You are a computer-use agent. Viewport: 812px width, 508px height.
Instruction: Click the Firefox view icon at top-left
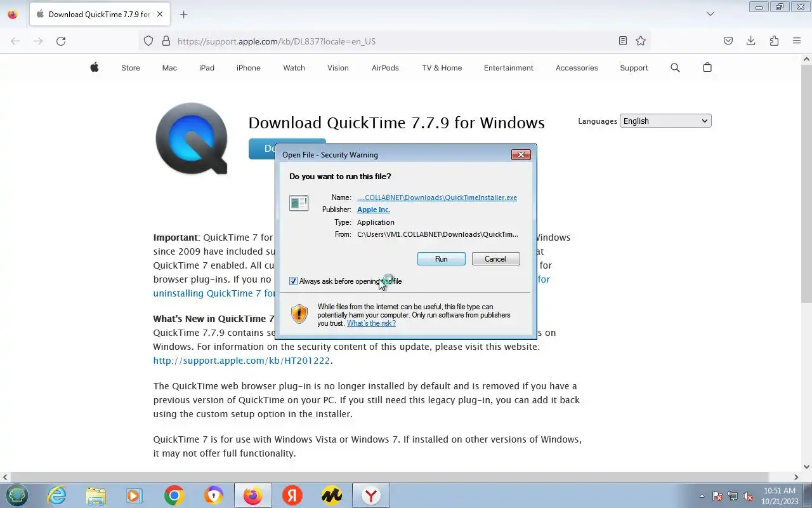pyautogui.click(x=12, y=14)
